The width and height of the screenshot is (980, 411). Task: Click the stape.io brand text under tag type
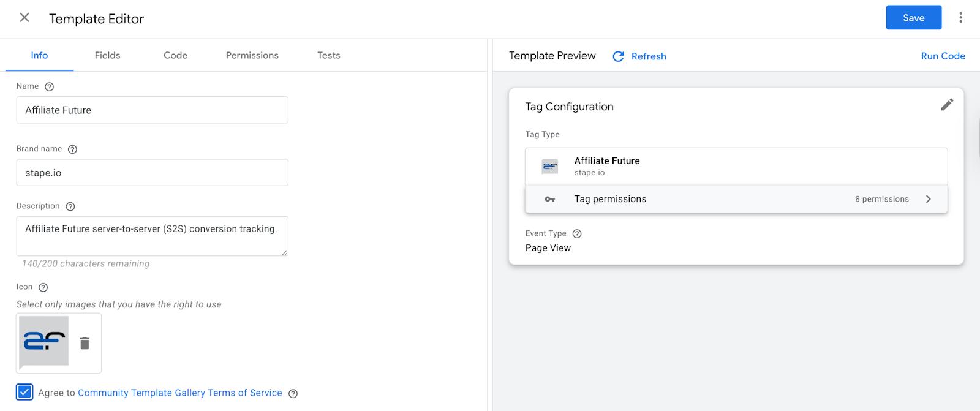[589, 173]
